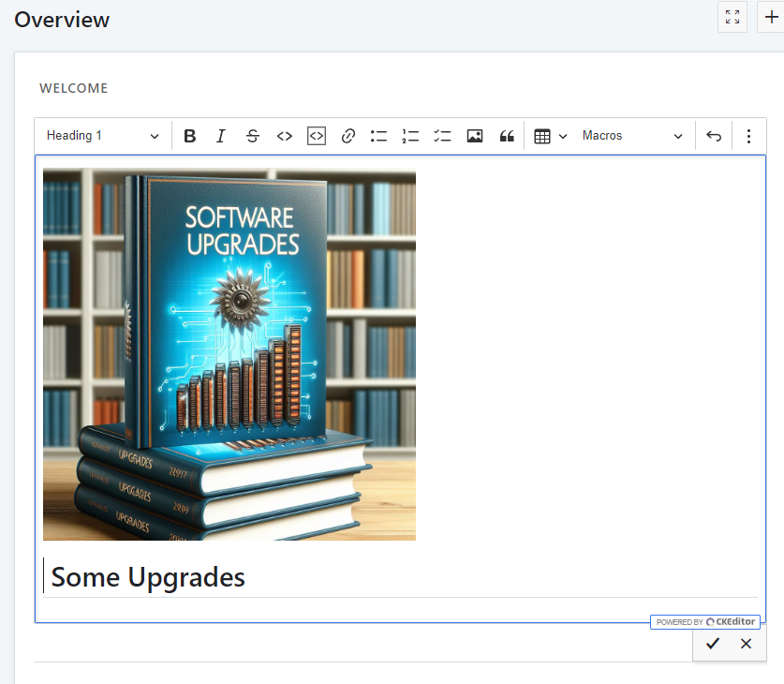Image resolution: width=784 pixels, height=684 pixels.
Task: Save changes with the checkmark button
Action: pyautogui.click(x=713, y=644)
